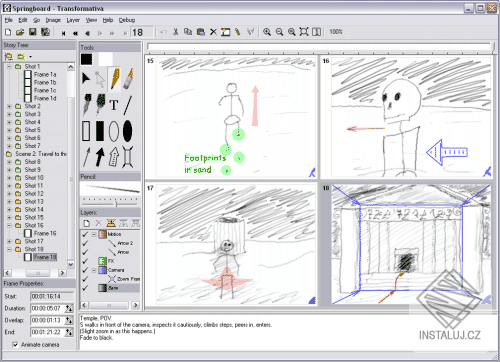
Task: Click the Fit to window icon
Action: [x=304, y=32]
